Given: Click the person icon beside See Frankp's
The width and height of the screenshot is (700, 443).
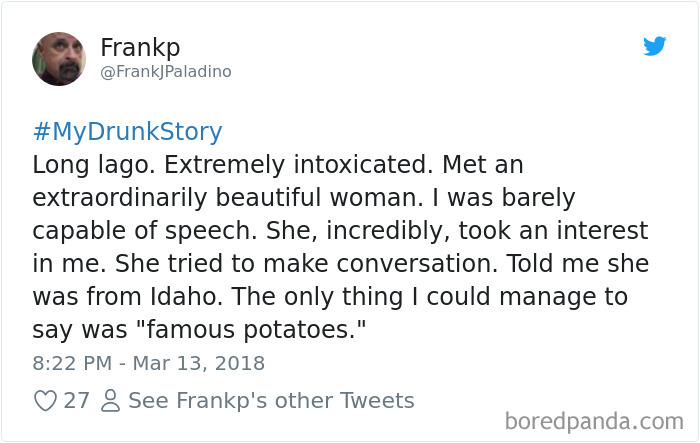Looking at the screenshot, I should pos(110,401).
